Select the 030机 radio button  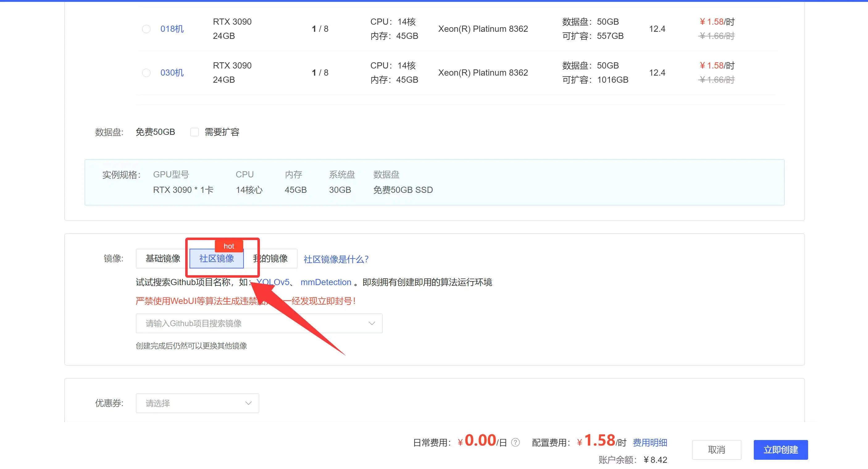coord(146,73)
